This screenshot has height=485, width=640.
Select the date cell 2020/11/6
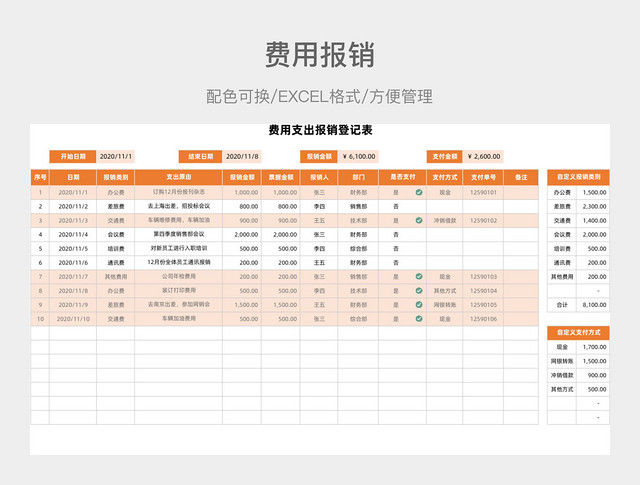click(73, 263)
